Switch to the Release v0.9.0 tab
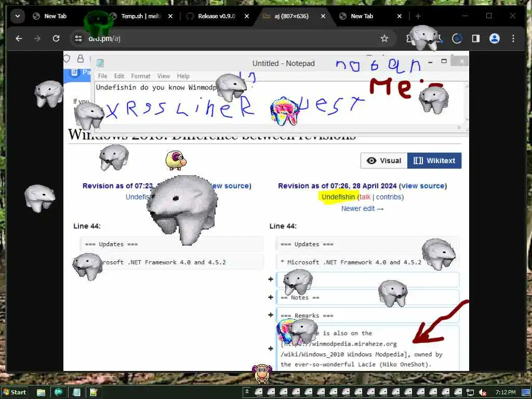The height and width of the screenshot is (399, 532). (217, 16)
